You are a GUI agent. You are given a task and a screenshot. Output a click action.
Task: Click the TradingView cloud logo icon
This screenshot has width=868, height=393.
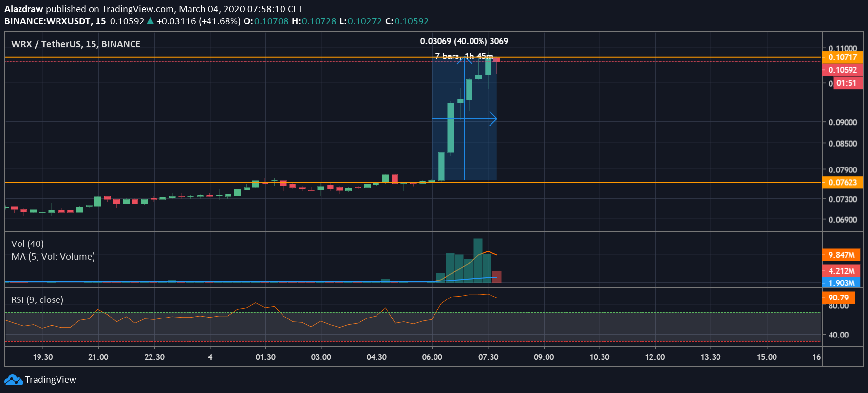click(x=13, y=380)
